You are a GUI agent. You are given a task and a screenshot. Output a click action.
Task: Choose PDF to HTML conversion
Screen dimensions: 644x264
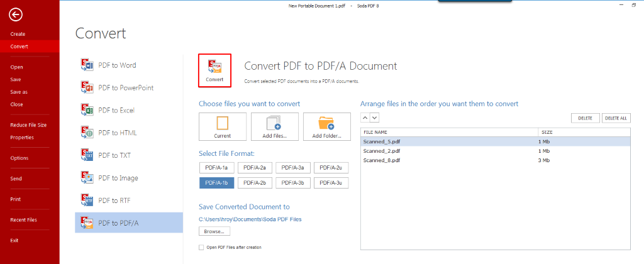pos(129,133)
